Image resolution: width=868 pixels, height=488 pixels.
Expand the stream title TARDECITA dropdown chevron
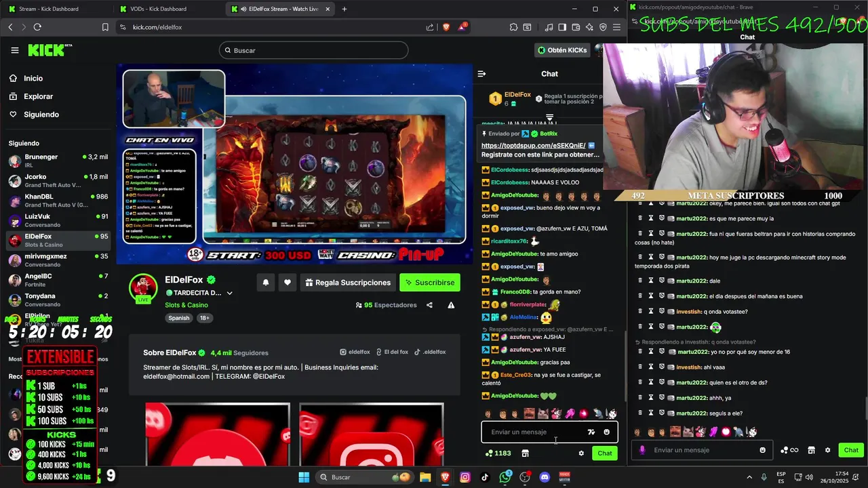click(229, 293)
